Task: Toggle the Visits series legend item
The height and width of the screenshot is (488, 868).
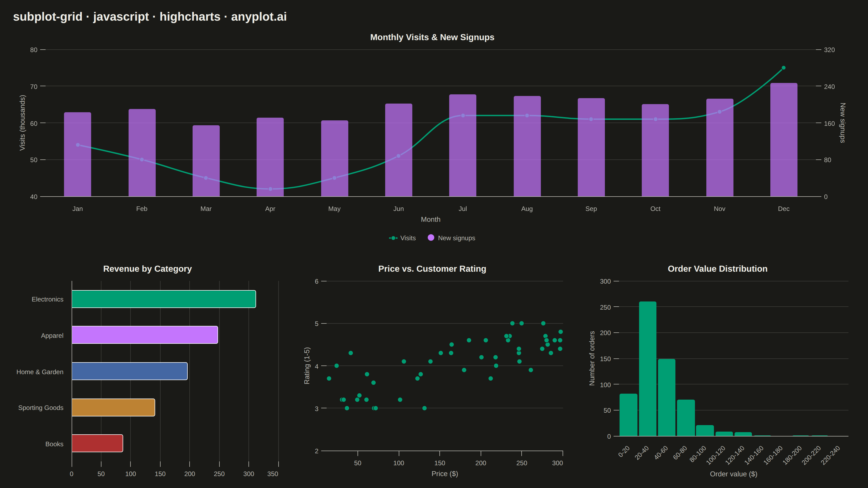Action: point(402,238)
